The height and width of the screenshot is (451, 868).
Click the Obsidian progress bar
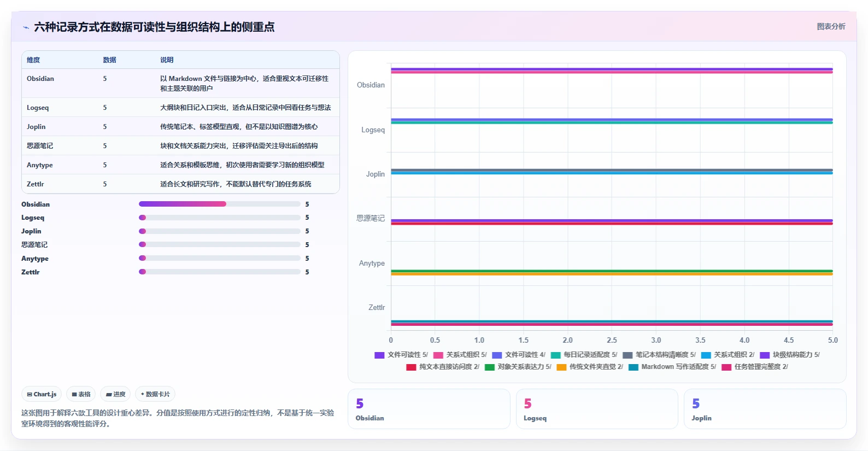(220, 204)
